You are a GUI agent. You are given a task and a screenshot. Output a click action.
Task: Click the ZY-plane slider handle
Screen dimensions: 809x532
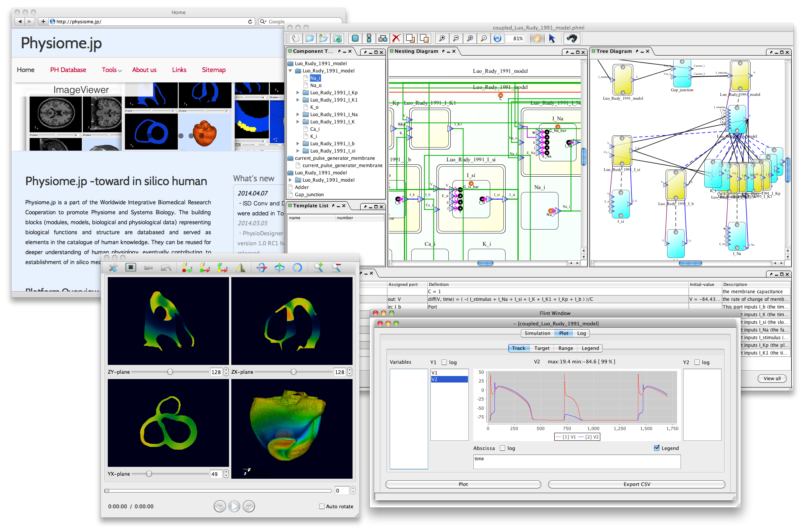coord(170,372)
